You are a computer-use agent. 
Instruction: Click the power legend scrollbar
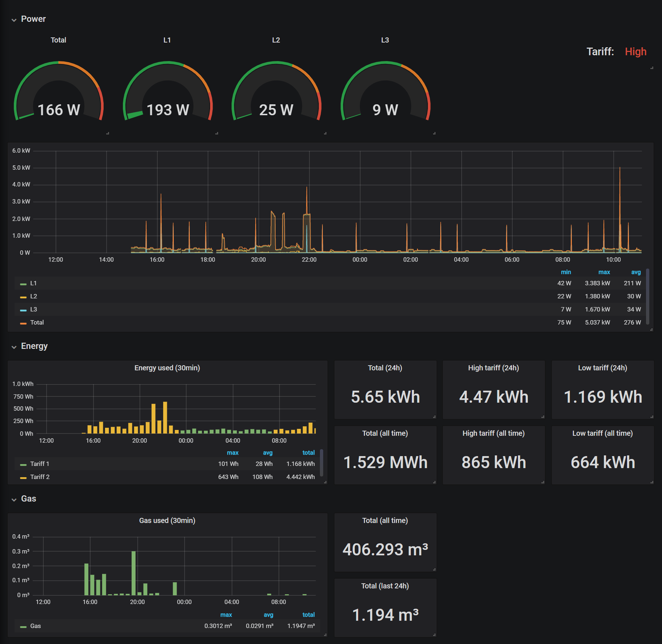647,297
